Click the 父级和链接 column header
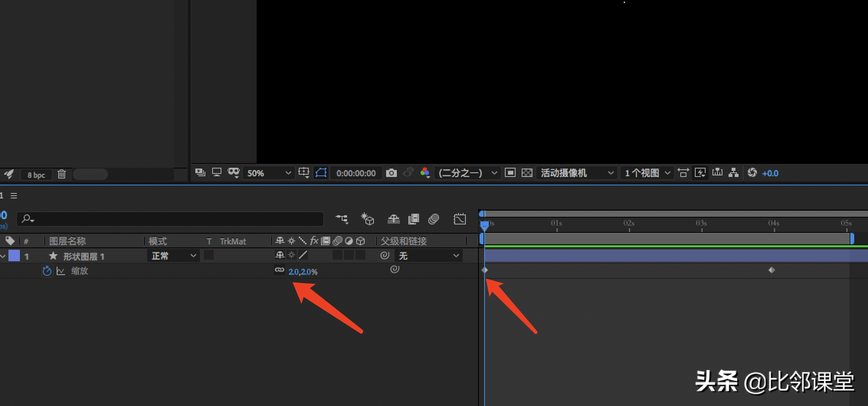The image size is (868, 406). pyautogui.click(x=404, y=241)
